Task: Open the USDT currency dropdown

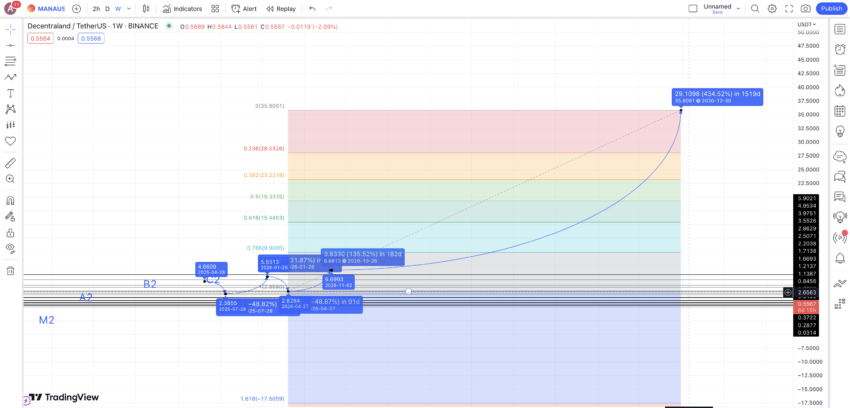Action: (x=805, y=24)
